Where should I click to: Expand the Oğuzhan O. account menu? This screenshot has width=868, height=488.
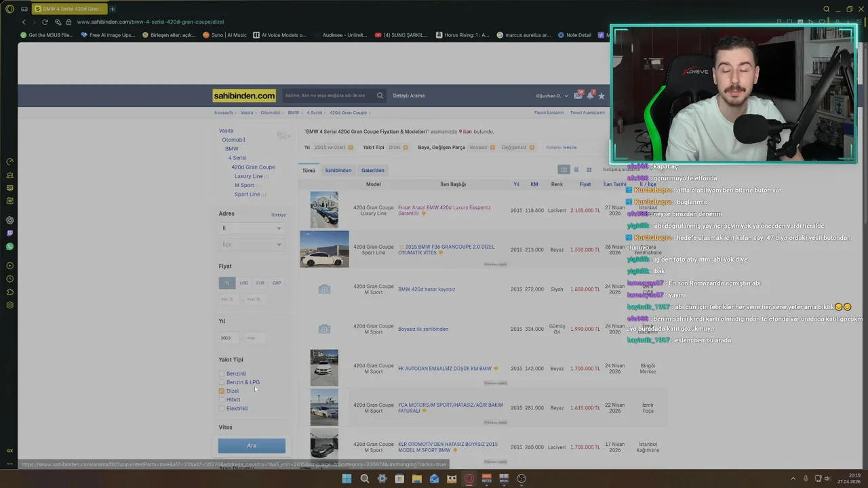(552, 96)
